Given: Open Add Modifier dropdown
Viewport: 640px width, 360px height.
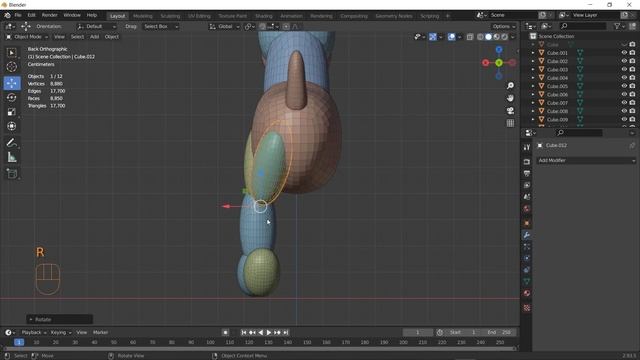Looking at the screenshot, I should click(586, 160).
